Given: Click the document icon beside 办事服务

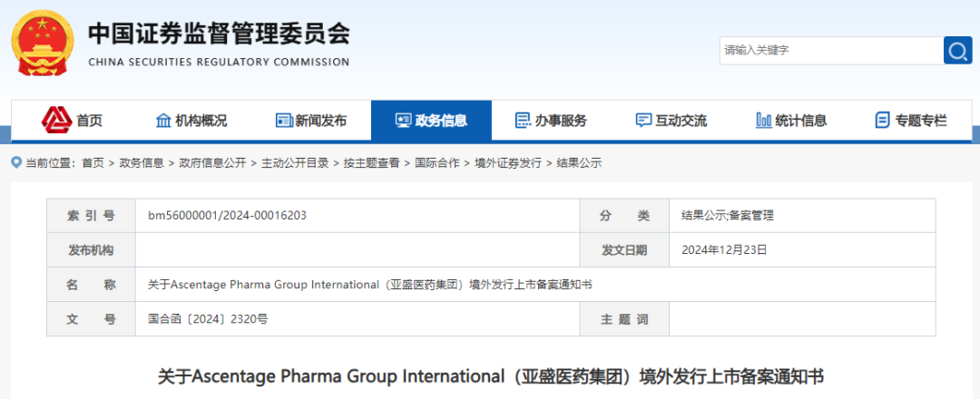Looking at the screenshot, I should pos(523,121).
